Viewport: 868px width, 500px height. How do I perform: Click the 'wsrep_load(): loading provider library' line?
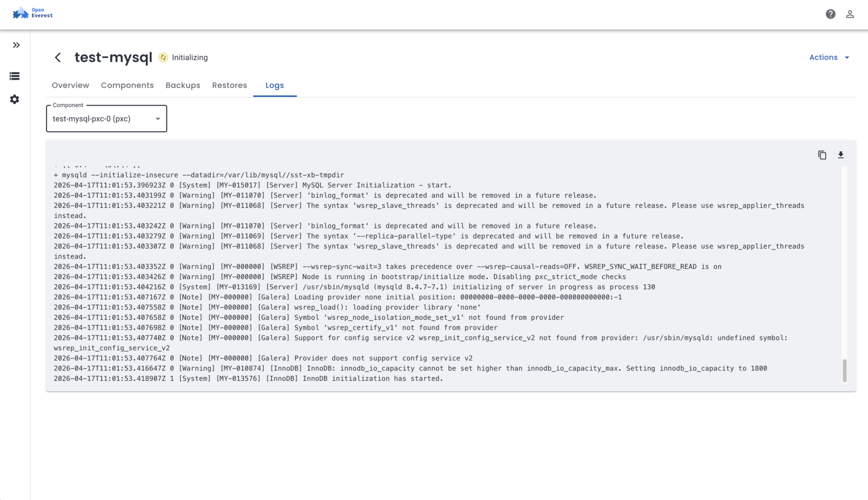pos(267,307)
